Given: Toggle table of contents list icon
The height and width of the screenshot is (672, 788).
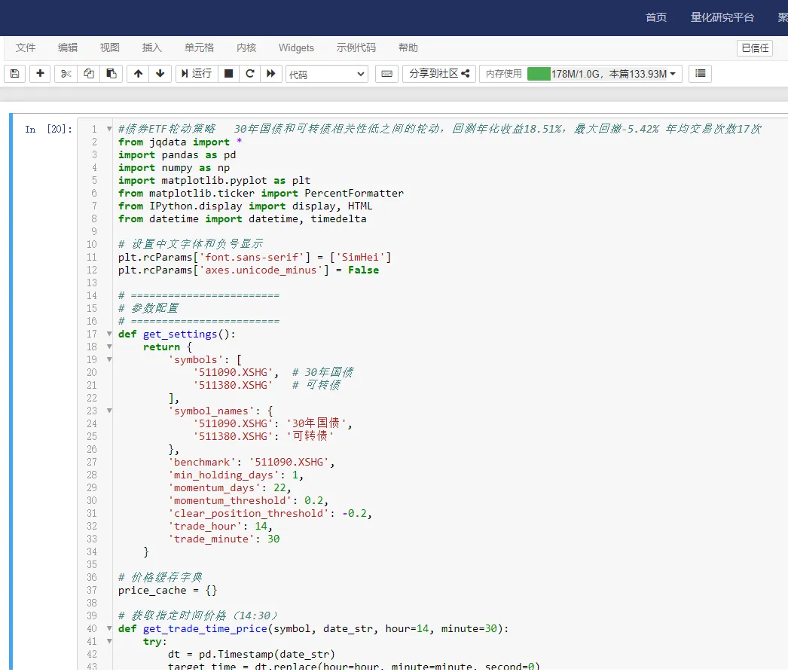Looking at the screenshot, I should (700, 74).
